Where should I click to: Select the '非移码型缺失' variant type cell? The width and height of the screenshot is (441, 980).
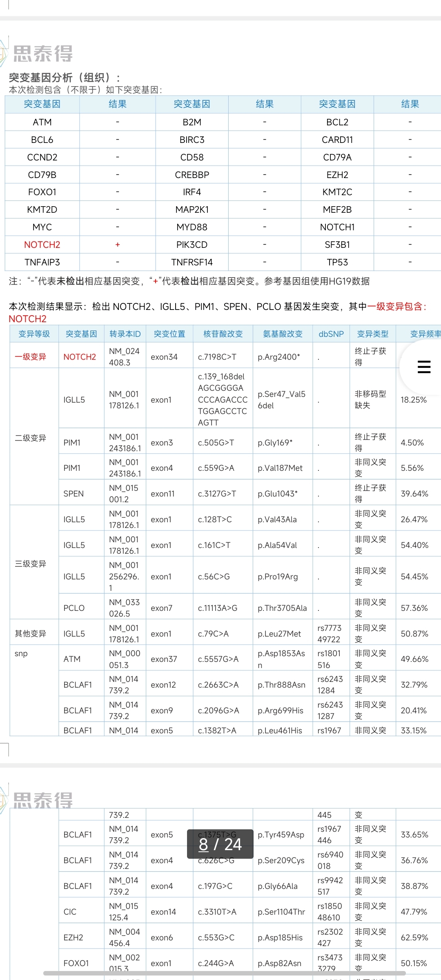pos(370,399)
